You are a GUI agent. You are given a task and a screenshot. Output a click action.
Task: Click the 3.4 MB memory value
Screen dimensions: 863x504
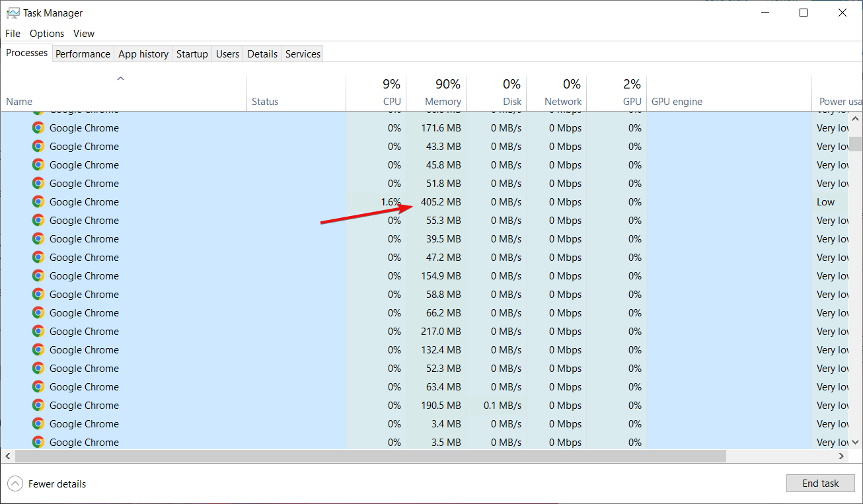pyautogui.click(x=447, y=424)
